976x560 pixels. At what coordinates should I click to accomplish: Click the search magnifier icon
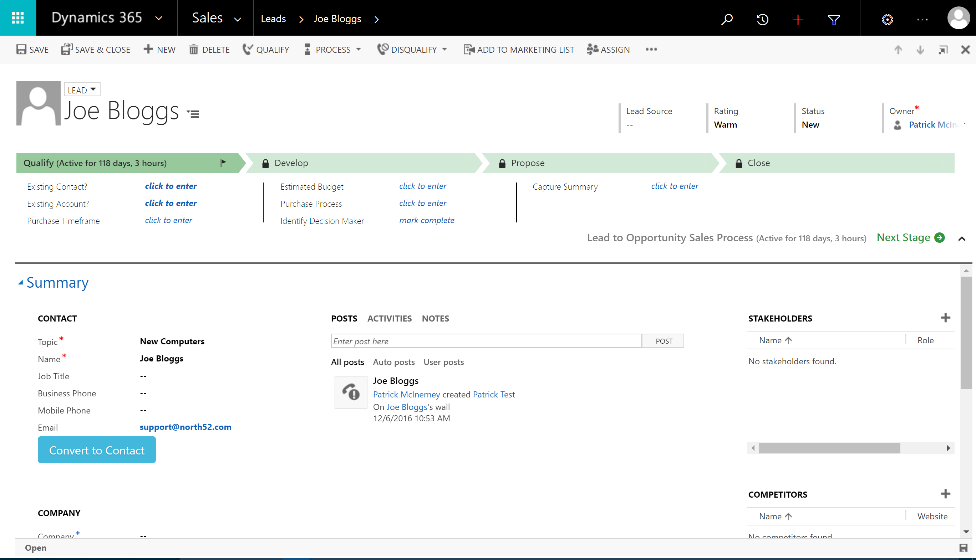point(727,19)
